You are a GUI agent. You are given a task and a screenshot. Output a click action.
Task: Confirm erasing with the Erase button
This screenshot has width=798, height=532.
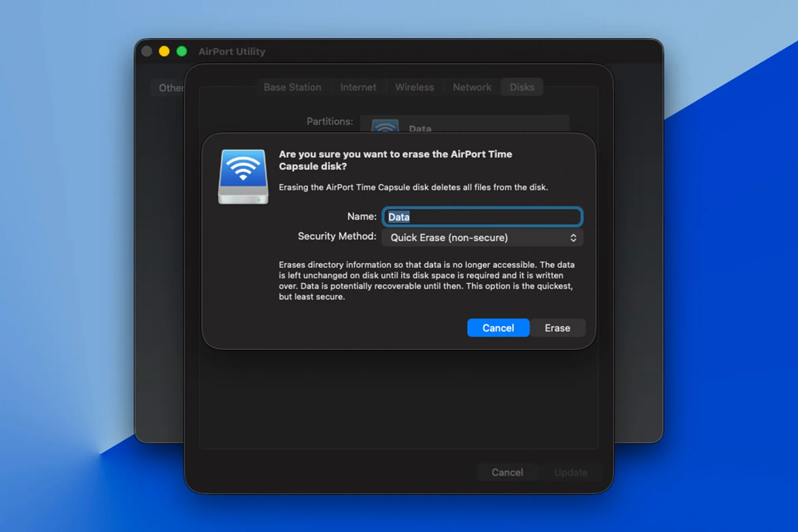pos(557,328)
